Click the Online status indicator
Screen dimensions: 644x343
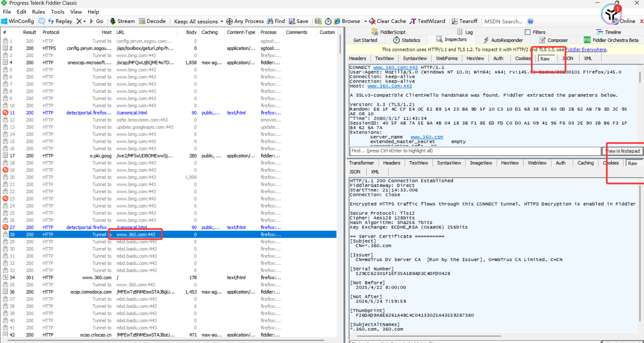pos(627,21)
